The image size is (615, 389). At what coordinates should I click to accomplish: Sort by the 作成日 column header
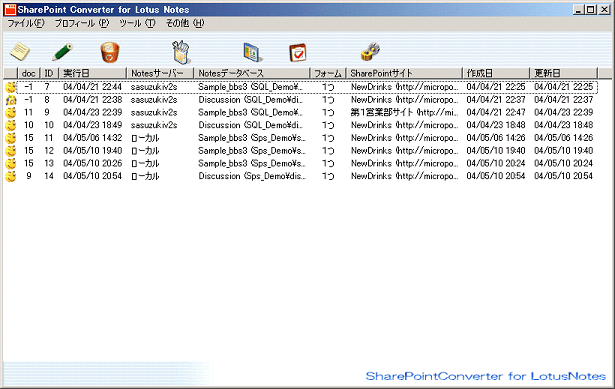[x=496, y=73]
